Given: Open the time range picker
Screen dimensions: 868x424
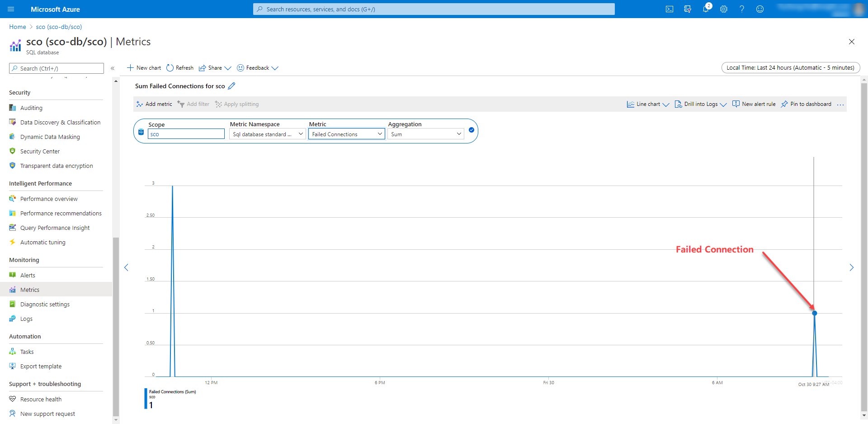Looking at the screenshot, I should coord(791,68).
